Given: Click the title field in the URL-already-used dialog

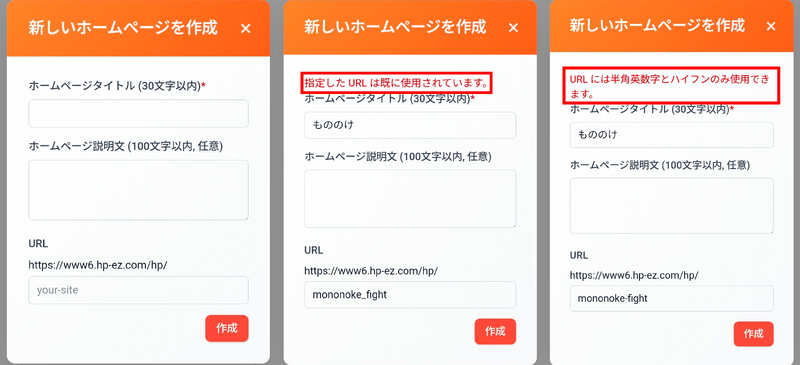Looking at the screenshot, I should click(410, 125).
